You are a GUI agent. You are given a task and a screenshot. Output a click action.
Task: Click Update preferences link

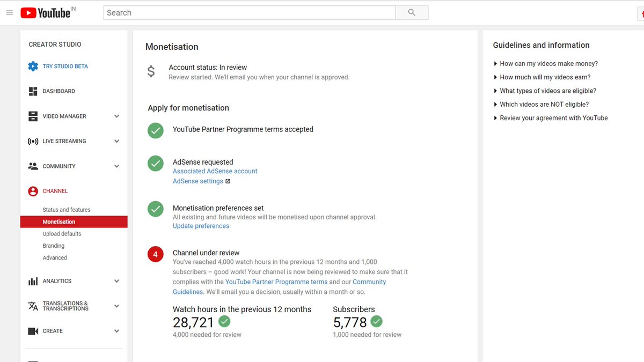(201, 226)
